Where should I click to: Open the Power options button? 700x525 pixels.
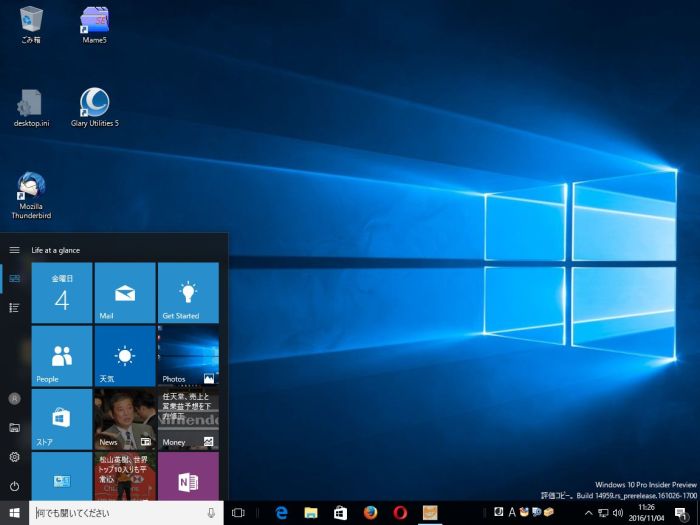point(14,486)
